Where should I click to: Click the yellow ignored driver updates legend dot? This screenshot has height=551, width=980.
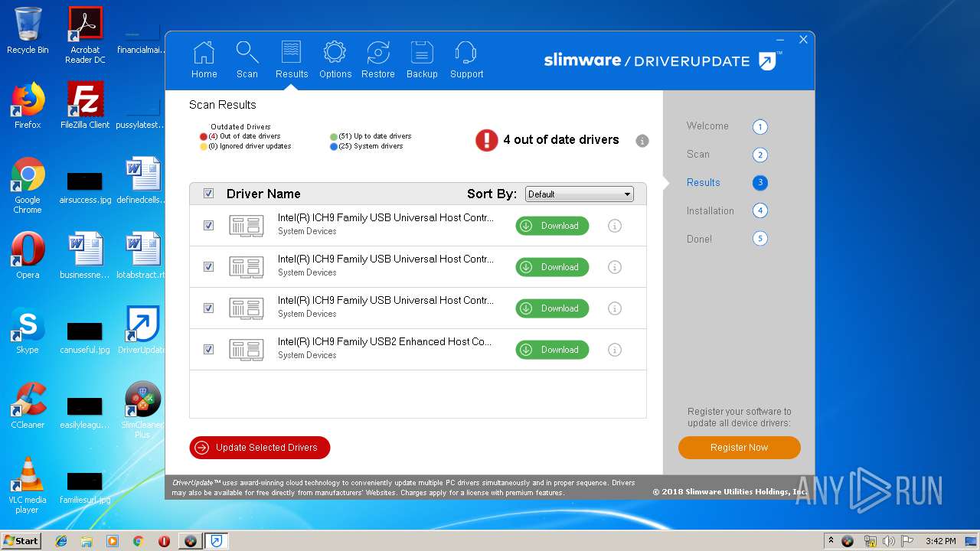tap(204, 146)
